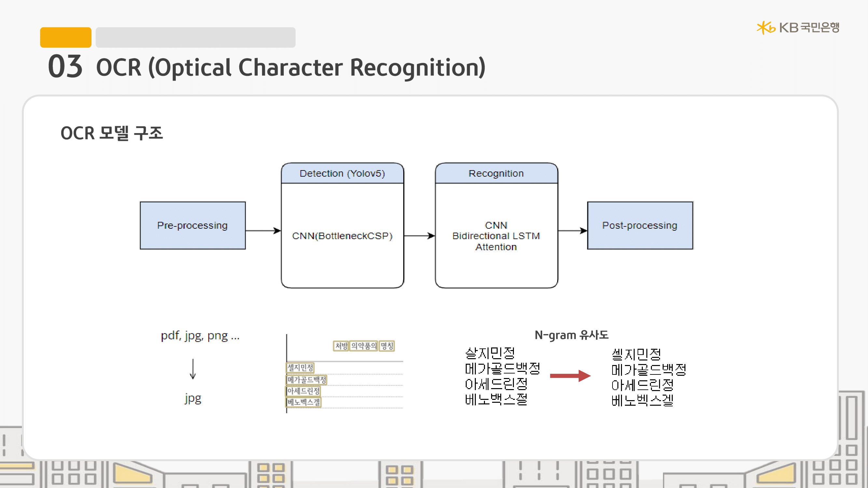Click arrow from Recognition to Post-processing
Viewport: 868px width, 488px height.
pos(572,231)
